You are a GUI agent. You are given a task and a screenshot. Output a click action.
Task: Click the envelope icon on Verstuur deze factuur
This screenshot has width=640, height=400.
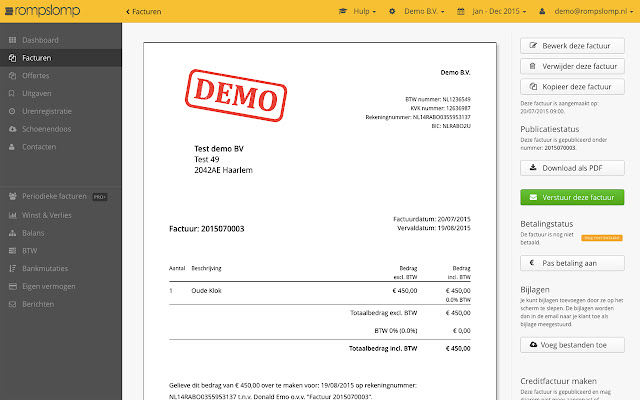coord(533,197)
